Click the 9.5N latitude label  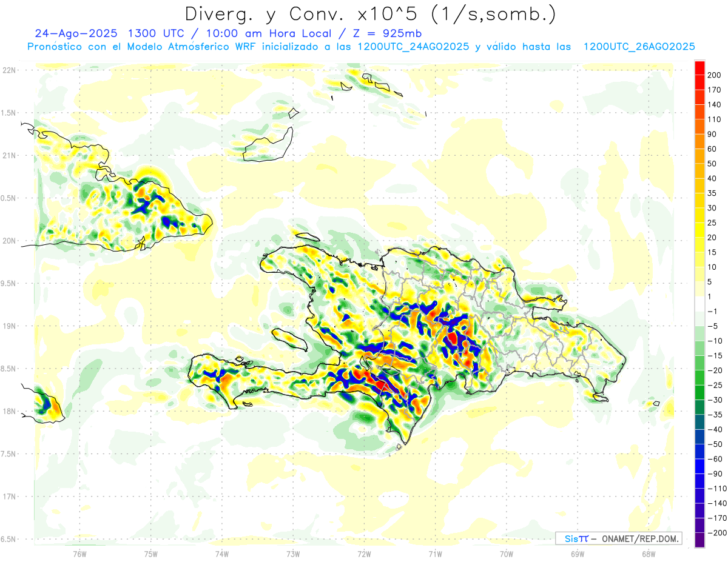8,283
